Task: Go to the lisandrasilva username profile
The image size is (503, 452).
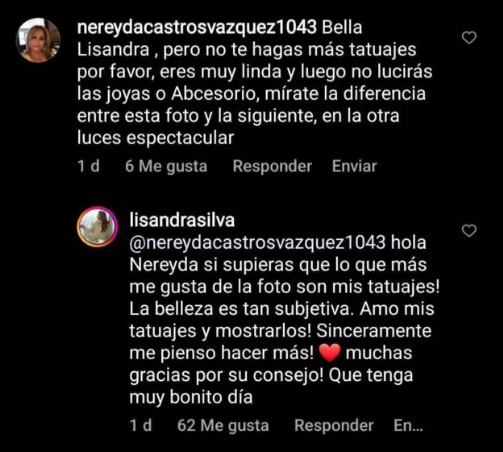Action: 182,220
